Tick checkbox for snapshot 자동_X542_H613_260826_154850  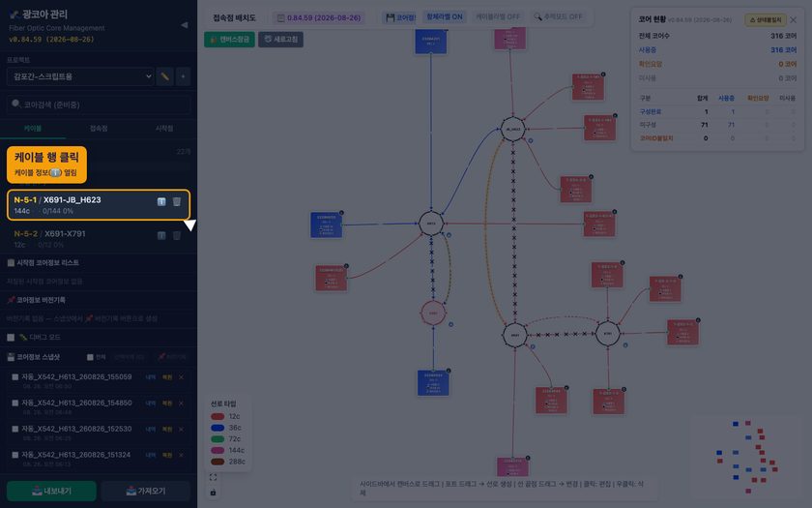[x=15, y=403]
